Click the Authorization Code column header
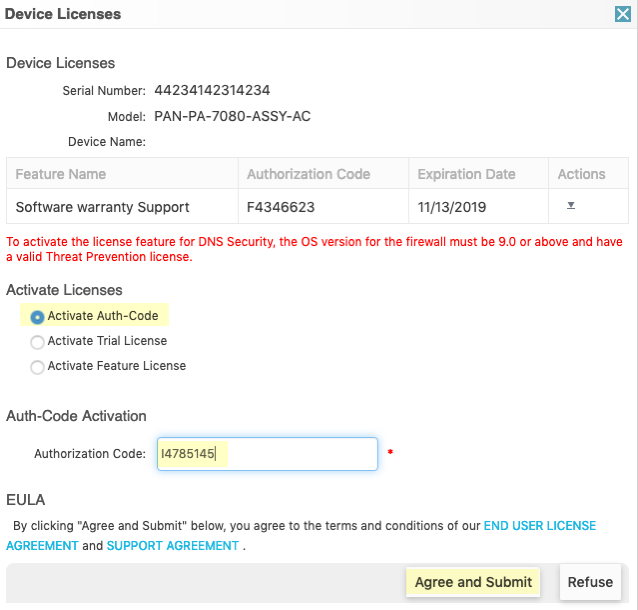Image resolution: width=638 pixels, height=610 pixels. pos(308,174)
